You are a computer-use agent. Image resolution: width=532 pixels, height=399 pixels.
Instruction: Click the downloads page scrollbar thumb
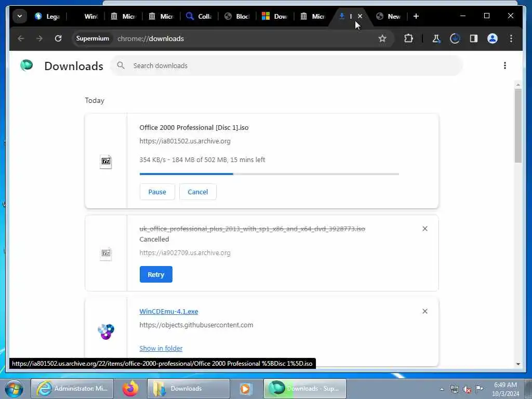pyautogui.click(x=518, y=126)
